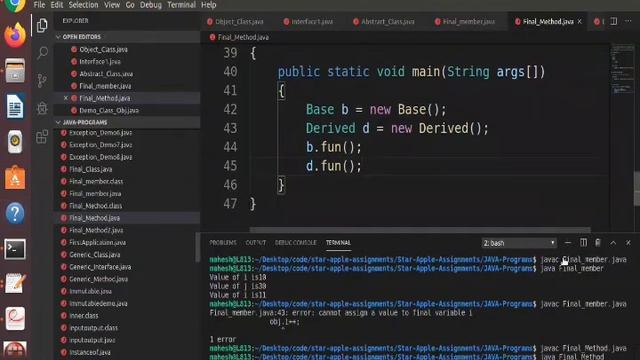Open the Files manager from the dock

(x=15, y=71)
